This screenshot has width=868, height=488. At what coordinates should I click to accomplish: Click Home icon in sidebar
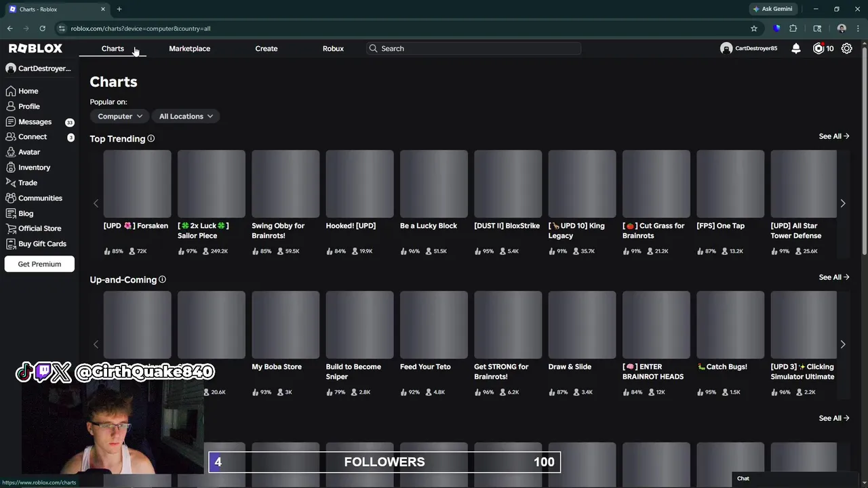[x=11, y=91]
